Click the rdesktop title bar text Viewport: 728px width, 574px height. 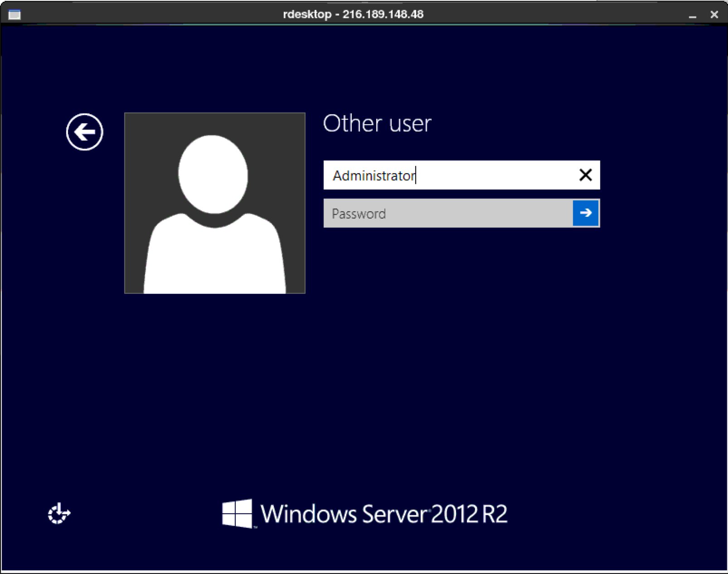pos(307,15)
